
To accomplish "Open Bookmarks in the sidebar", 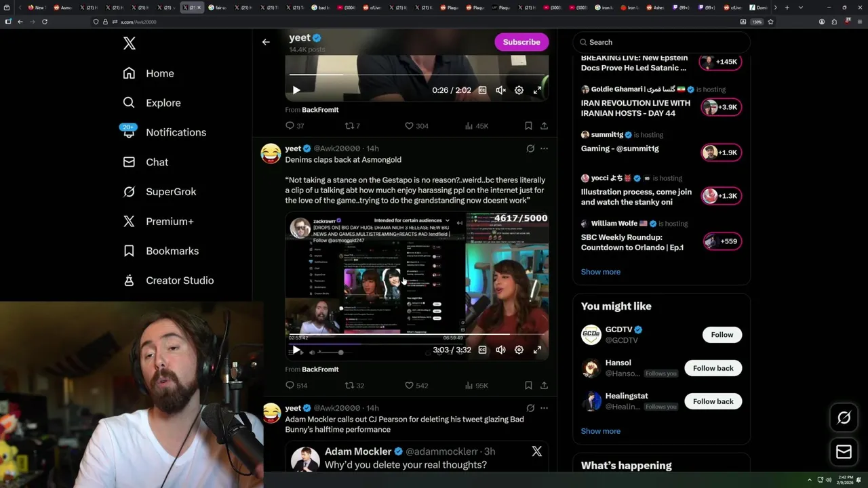I will 161,251.
